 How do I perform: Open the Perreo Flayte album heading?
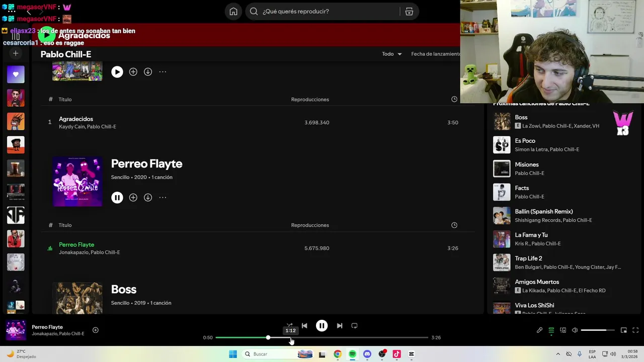[146, 164]
